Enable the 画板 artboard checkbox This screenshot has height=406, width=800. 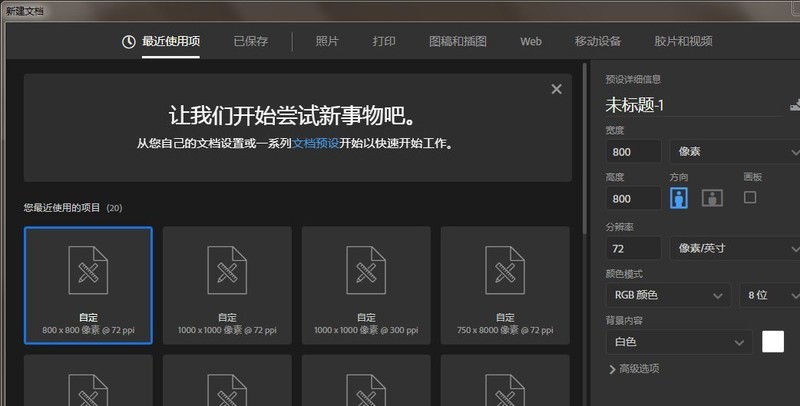click(750, 197)
